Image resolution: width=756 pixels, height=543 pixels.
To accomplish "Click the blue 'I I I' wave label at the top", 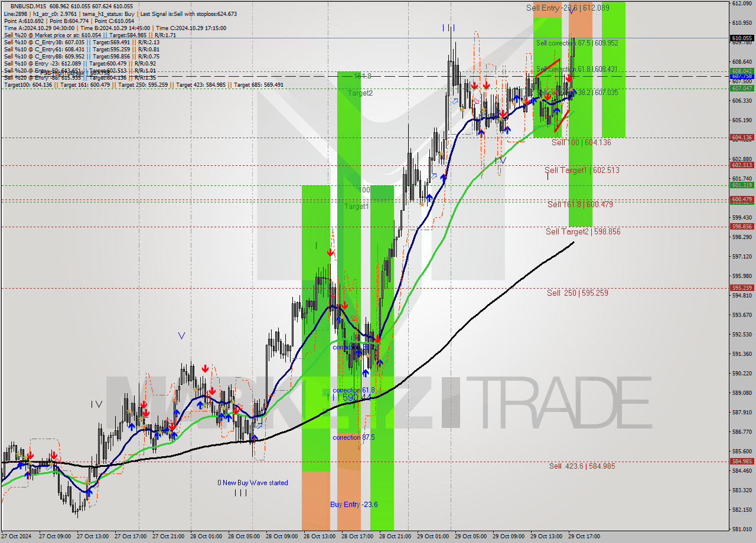I will pos(448,27).
